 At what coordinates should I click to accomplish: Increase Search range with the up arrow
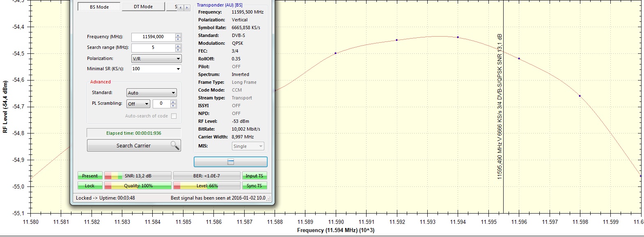(178, 46)
